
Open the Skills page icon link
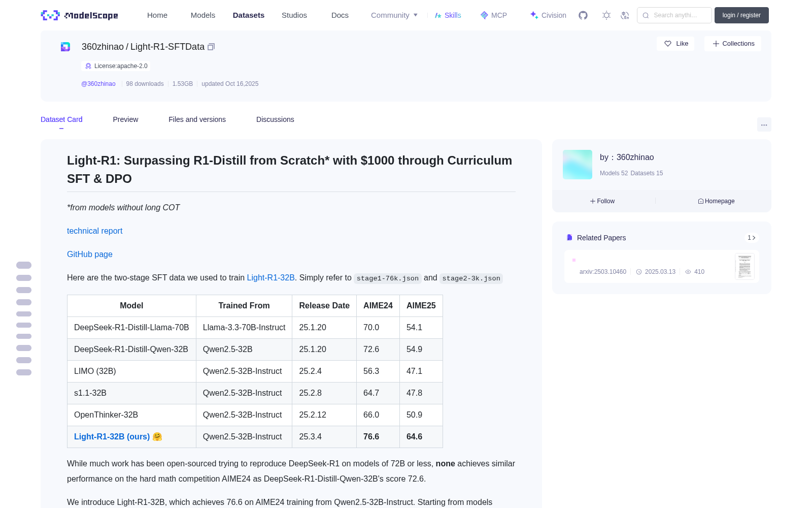[448, 15]
